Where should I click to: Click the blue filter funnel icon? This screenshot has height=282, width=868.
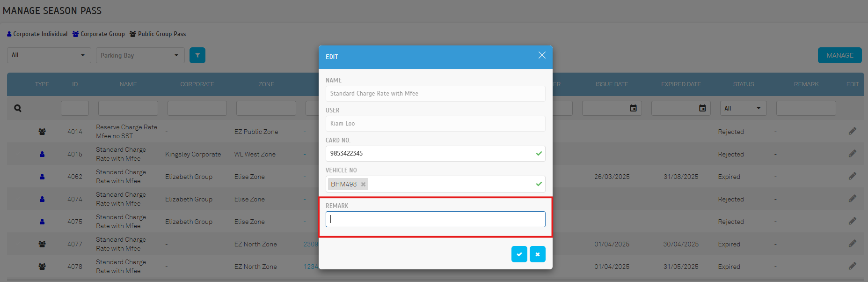(x=197, y=55)
